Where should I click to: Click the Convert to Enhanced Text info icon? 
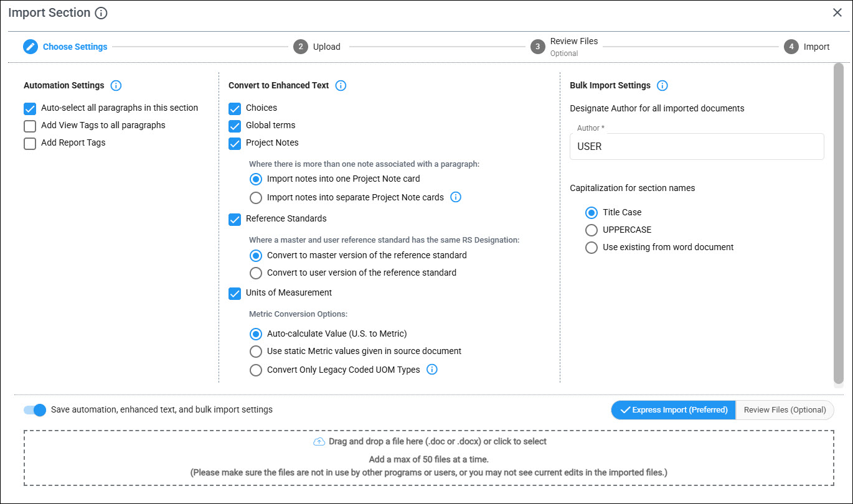pos(341,85)
